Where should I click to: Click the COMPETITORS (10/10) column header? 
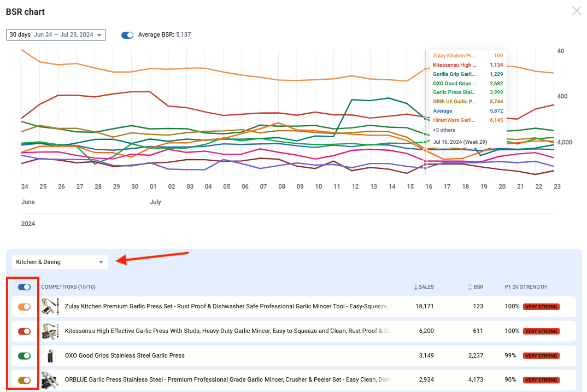[68, 287]
